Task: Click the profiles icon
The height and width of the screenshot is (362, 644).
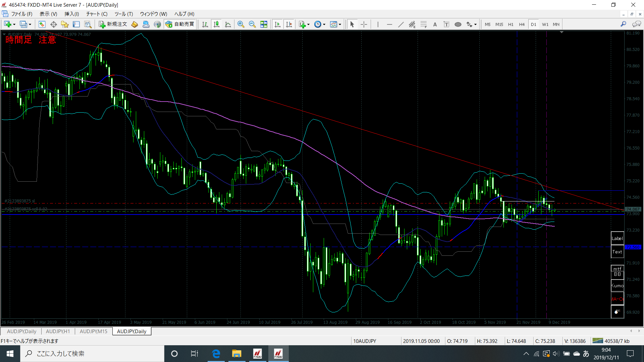Action: click(x=23, y=24)
